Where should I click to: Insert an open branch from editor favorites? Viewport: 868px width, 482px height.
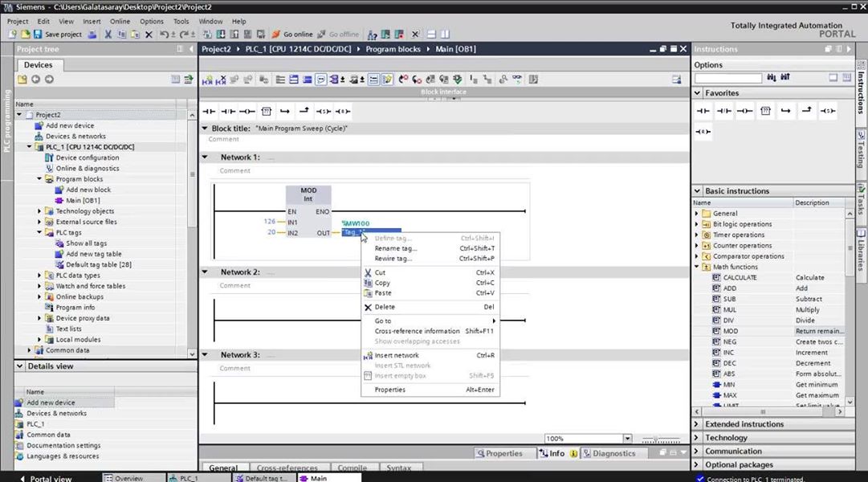click(x=285, y=112)
